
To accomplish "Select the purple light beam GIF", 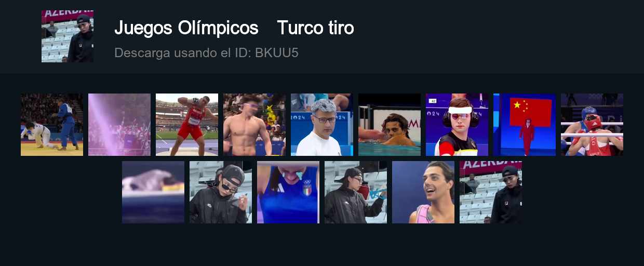I will (119, 125).
